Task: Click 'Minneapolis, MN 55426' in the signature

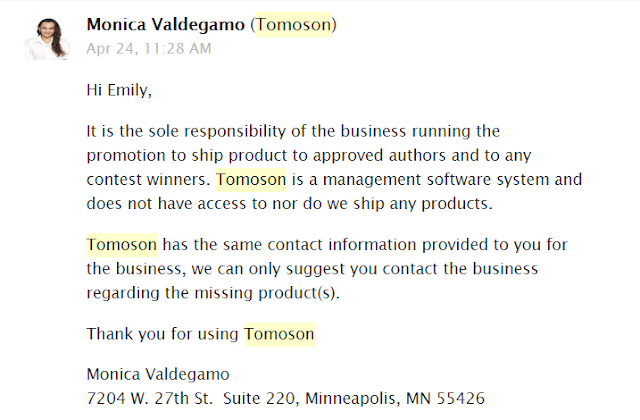Action: (x=395, y=398)
